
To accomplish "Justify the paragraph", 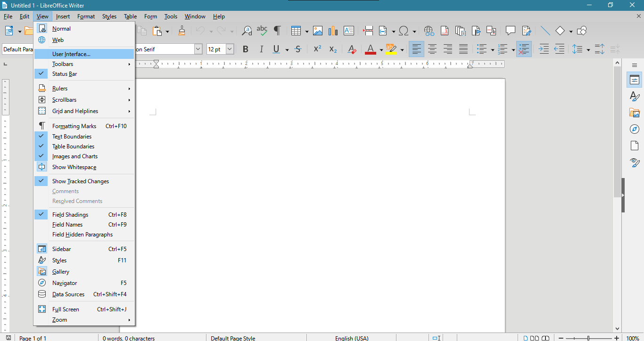I will 463,49.
